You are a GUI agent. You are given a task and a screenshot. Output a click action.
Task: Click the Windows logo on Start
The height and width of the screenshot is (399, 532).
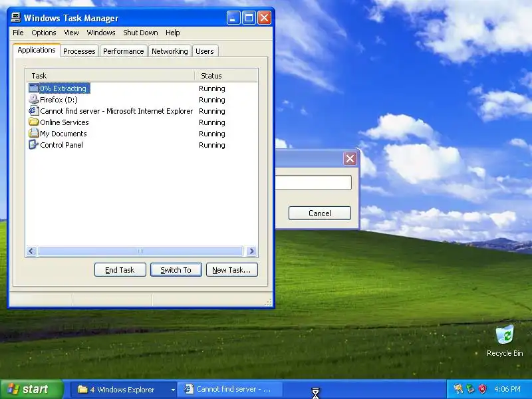(13, 389)
